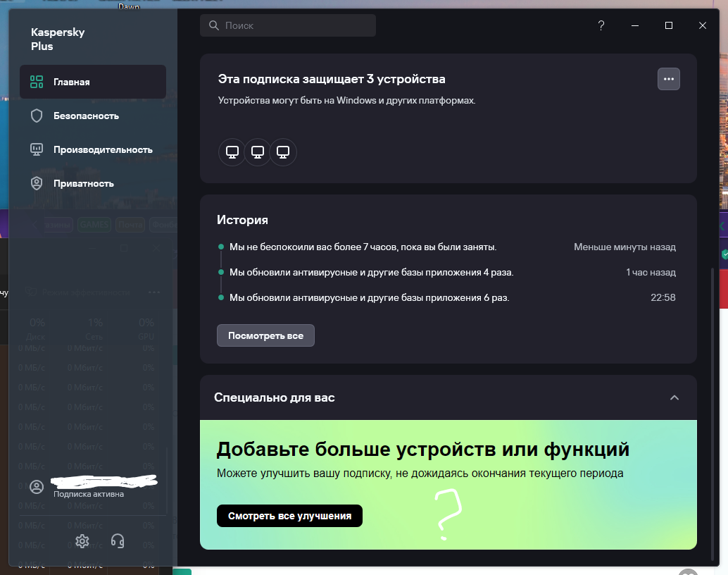Click inside the Поиск search field
This screenshot has width=728, height=575.
point(288,25)
